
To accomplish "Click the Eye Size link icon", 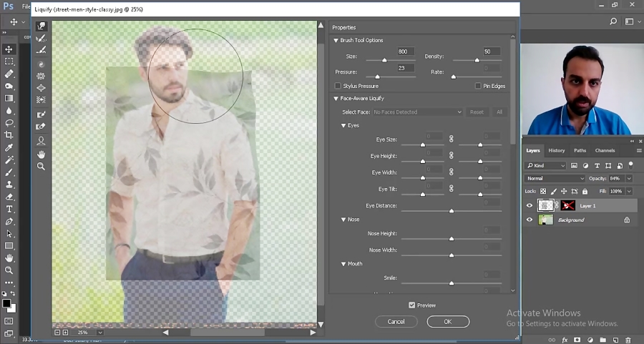I will click(451, 139).
